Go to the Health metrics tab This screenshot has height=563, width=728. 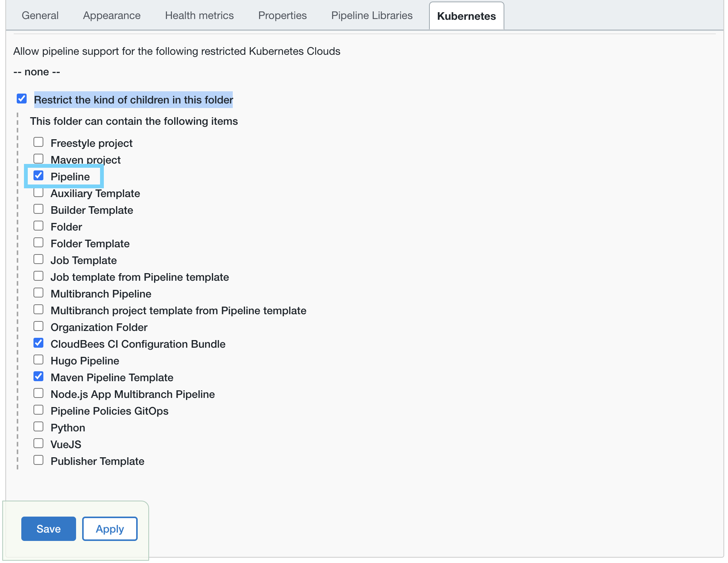199,16
